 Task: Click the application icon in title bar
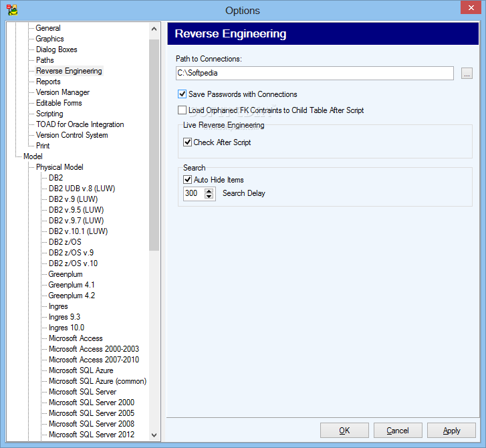12,10
